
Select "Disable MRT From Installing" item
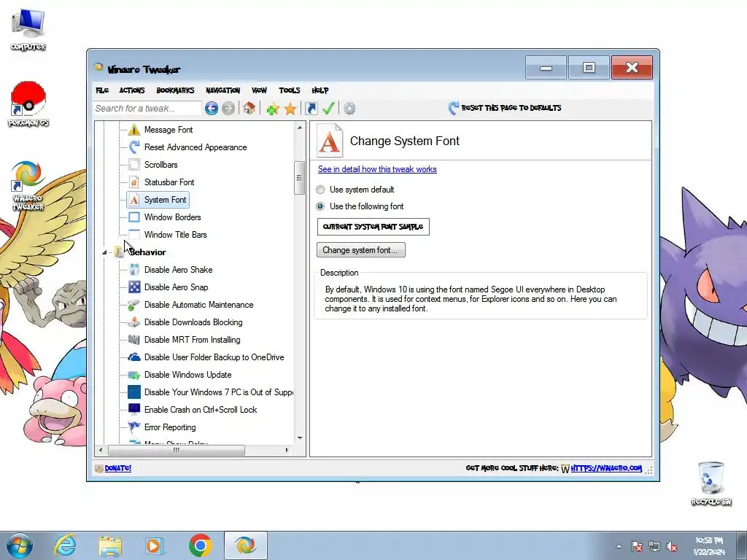coord(192,340)
